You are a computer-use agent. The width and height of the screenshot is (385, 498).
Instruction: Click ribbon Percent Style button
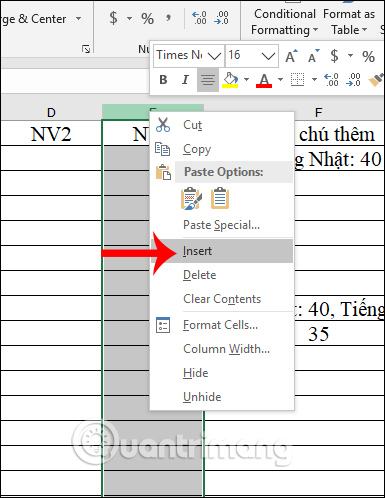[147, 19]
